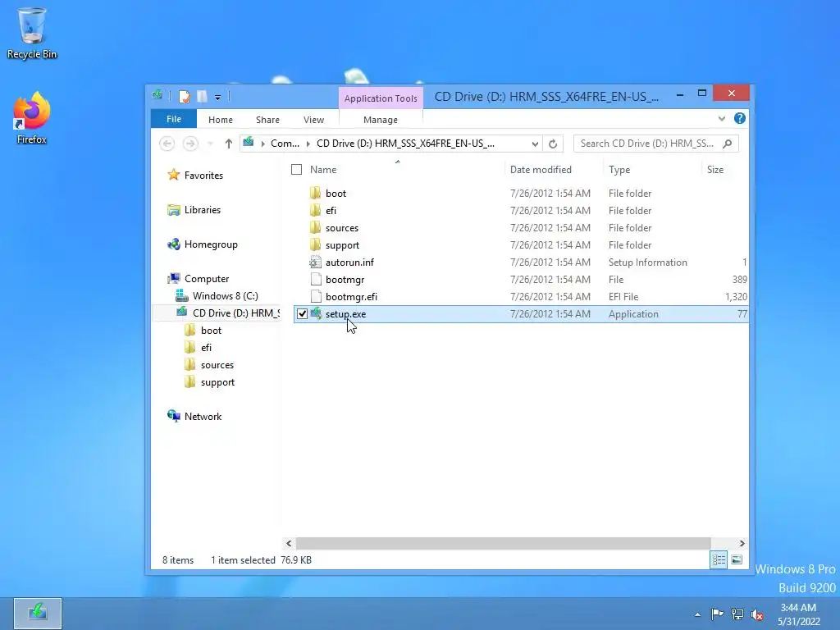The height and width of the screenshot is (630, 840).
Task: Select the support folder in file list
Action: coord(342,244)
